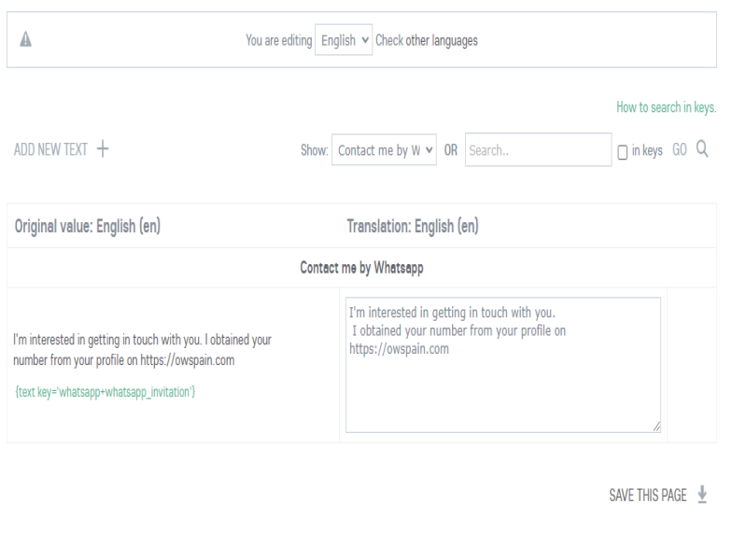Viewport: 747px width, 560px height.
Task: Click the green whatsapp_invitation text key
Action: pos(105,391)
